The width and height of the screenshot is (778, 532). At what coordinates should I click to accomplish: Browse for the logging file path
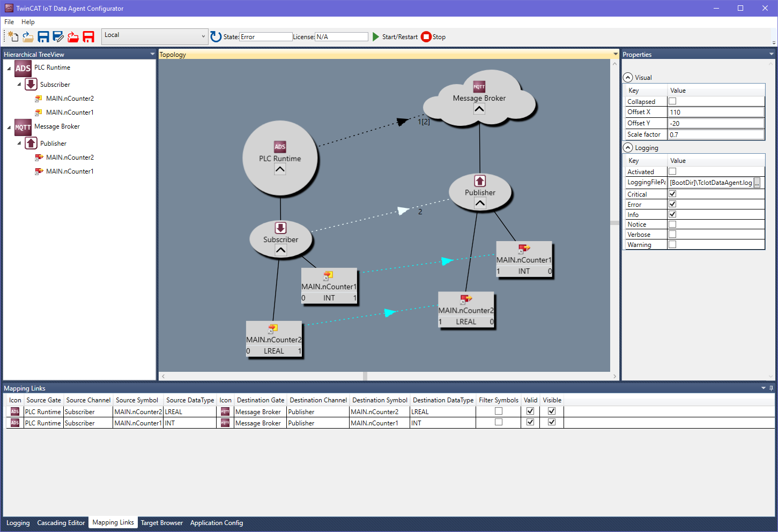point(757,183)
